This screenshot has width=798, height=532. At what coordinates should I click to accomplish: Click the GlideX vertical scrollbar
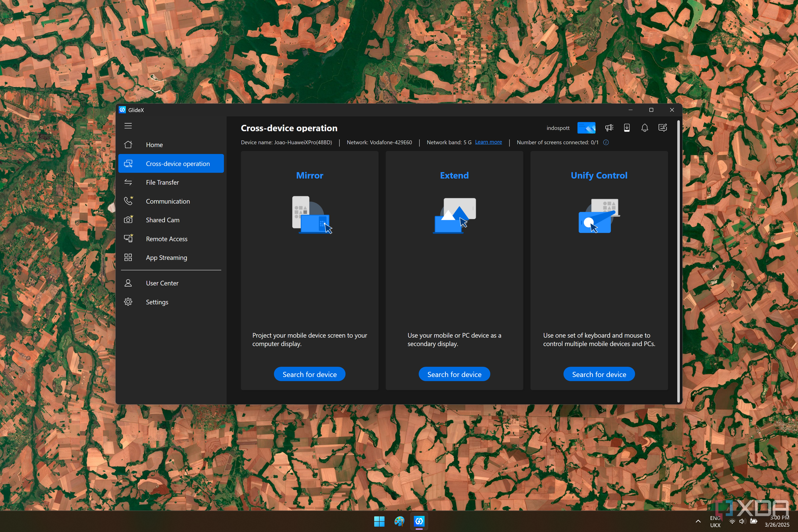[x=678, y=261]
